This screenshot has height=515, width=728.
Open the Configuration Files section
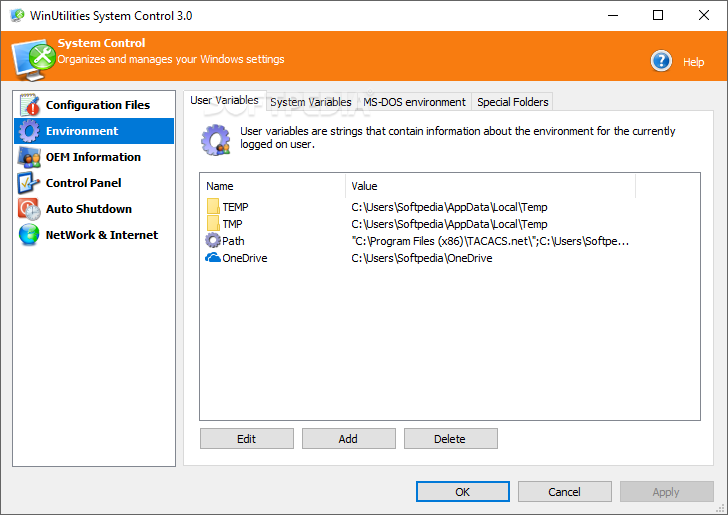[94, 105]
